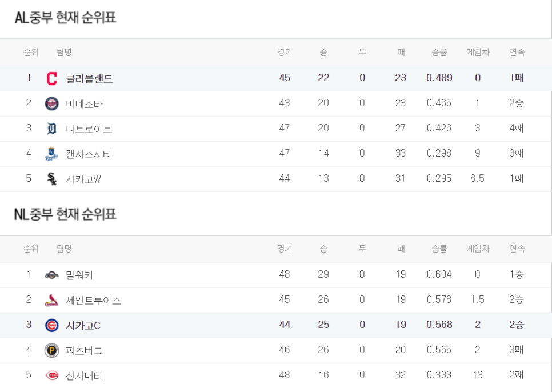Click the Minnesota Twins logo
The image size is (552, 392).
point(52,104)
